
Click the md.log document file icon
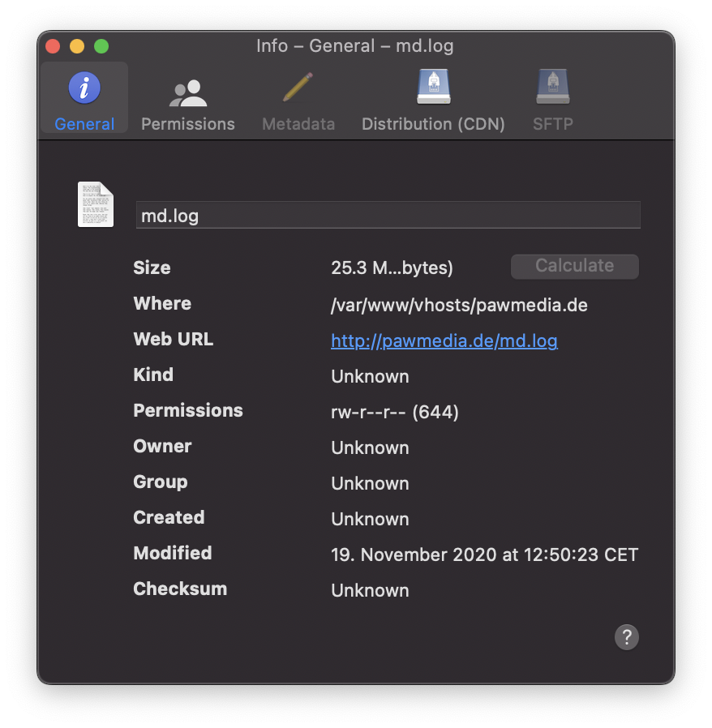(x=95, y=204)
